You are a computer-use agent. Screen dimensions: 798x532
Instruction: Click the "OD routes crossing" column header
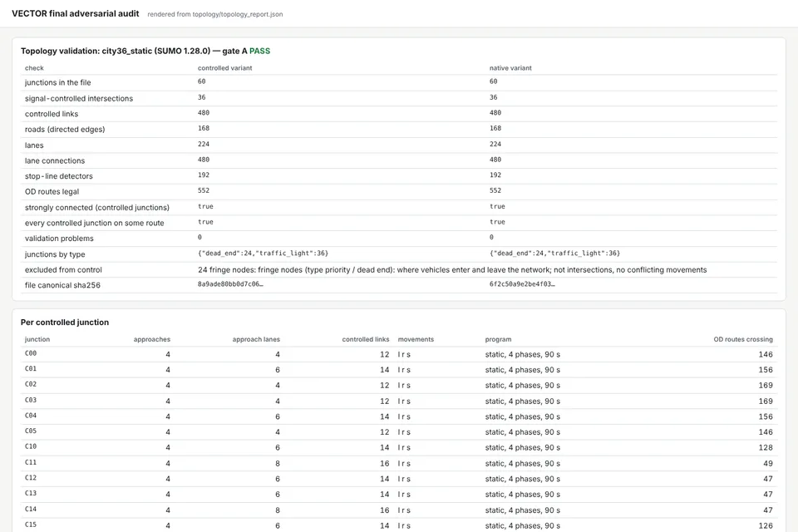(743, 339)
